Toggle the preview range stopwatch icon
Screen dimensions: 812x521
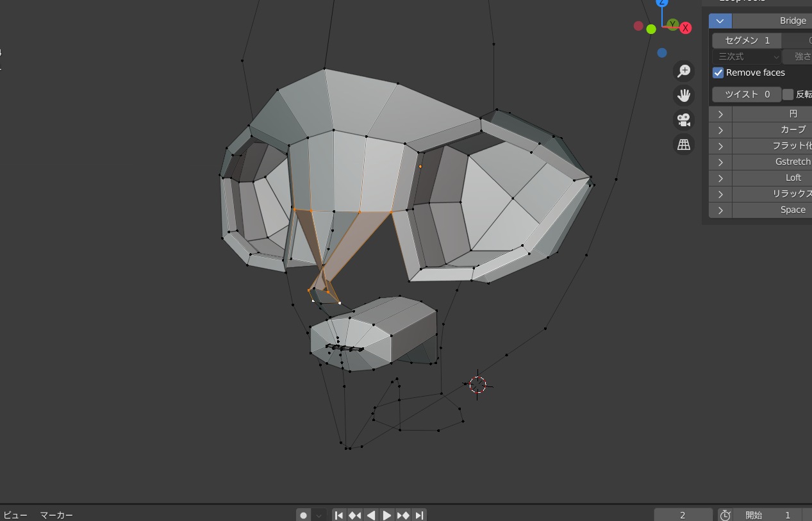(x=725, y=515)
